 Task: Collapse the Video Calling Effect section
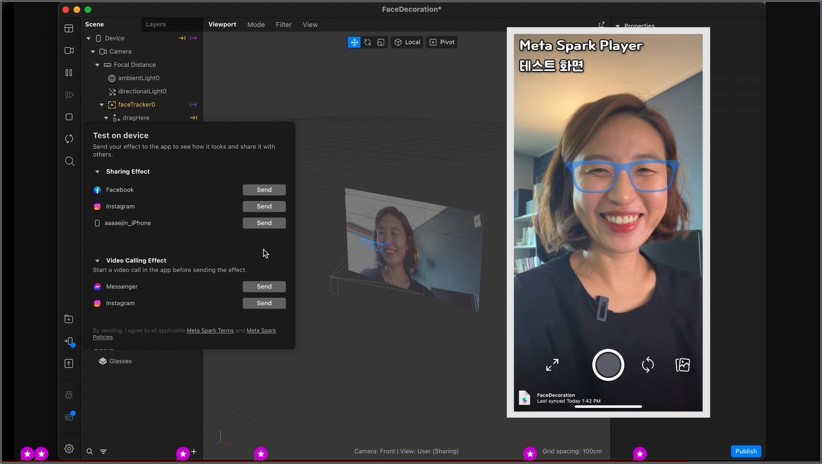coord(97,261)
